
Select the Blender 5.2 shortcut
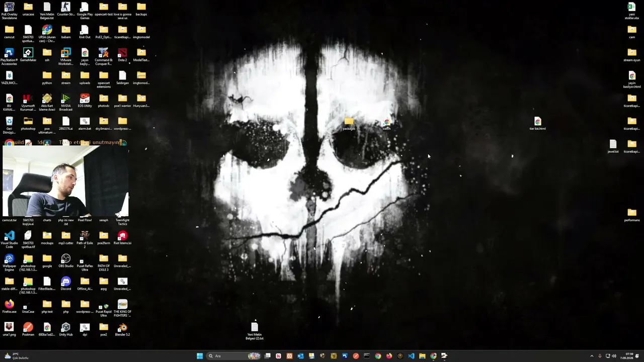[122, 330]
